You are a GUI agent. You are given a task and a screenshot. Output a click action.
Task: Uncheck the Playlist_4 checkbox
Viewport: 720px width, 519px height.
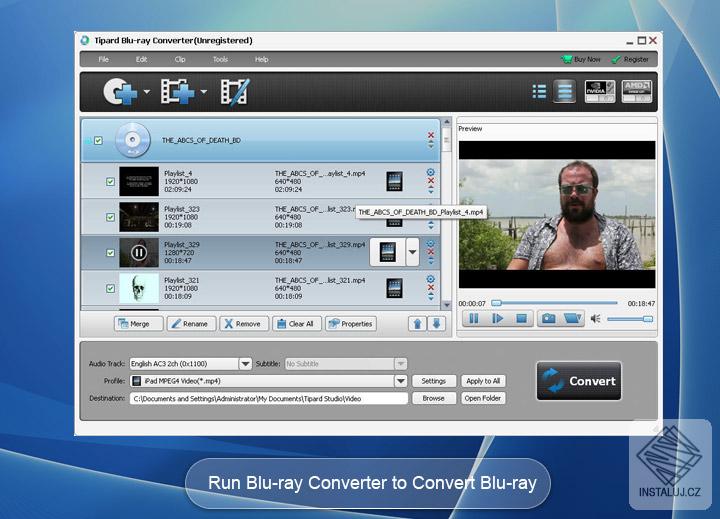click(x=110, y=182)
